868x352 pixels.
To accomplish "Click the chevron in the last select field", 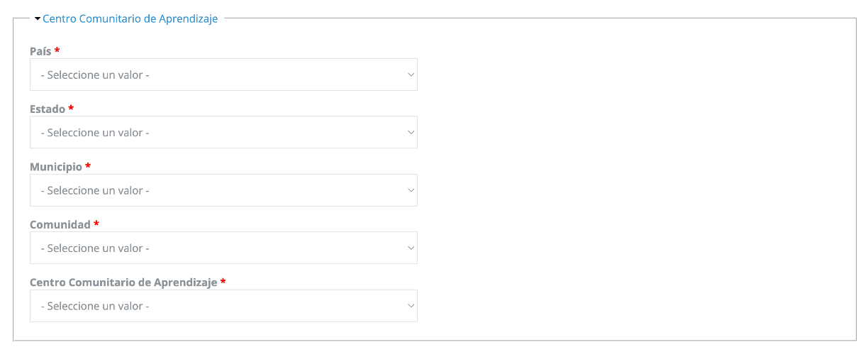I will [x=411, y=306].
